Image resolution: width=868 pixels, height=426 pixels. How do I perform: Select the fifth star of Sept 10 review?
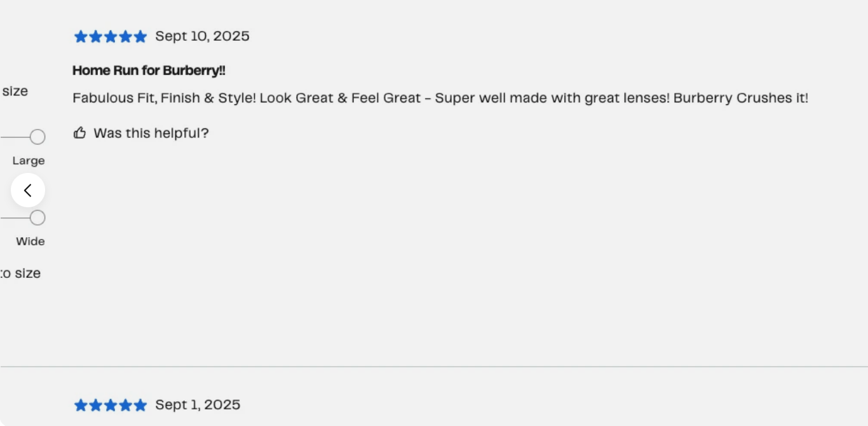click(x=140, y=37)
